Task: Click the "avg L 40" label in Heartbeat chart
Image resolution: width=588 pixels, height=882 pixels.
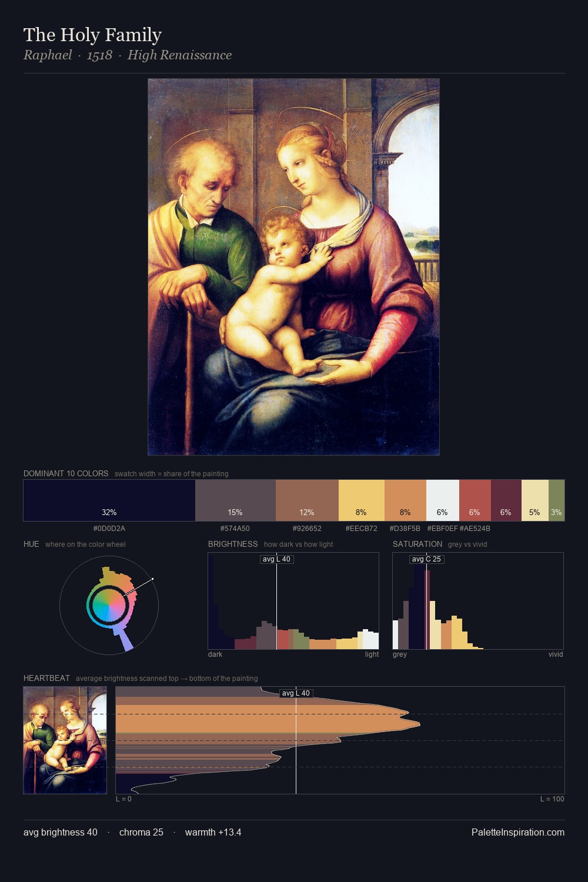Action: point(296,693)
